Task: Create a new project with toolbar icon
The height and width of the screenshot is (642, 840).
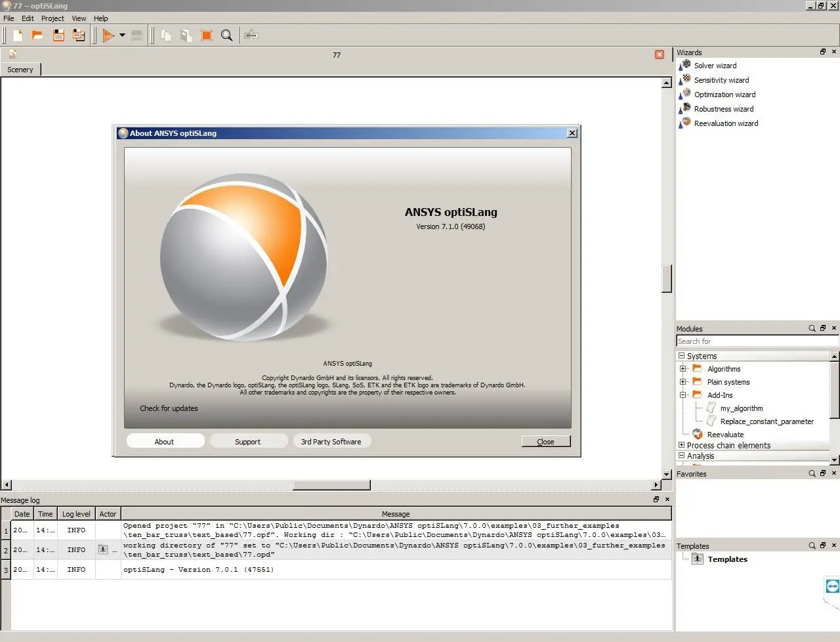Action: point(18,35)
